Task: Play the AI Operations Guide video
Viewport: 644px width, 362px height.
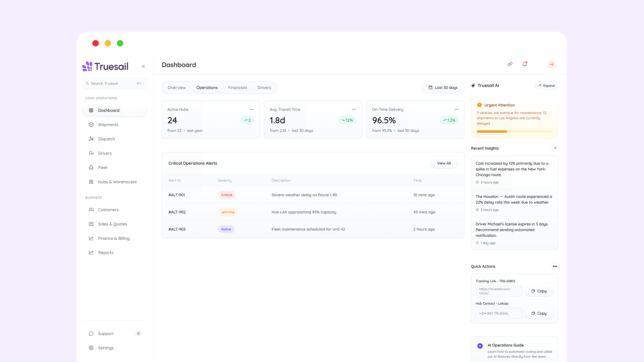Action: coord(480,346)
